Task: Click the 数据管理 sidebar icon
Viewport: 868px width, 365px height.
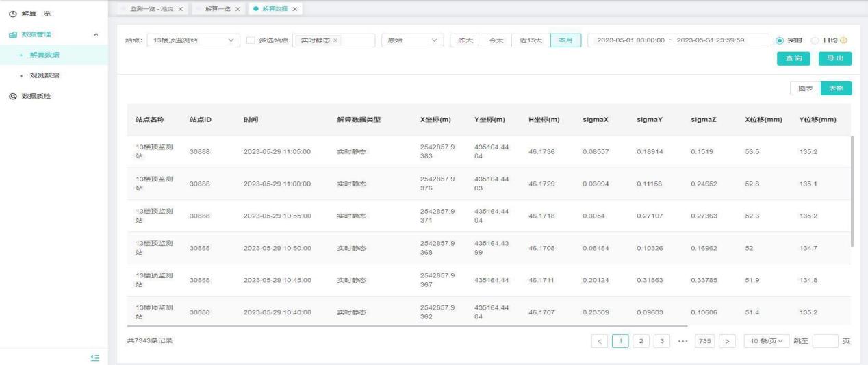Action: [x=12, y=34]
